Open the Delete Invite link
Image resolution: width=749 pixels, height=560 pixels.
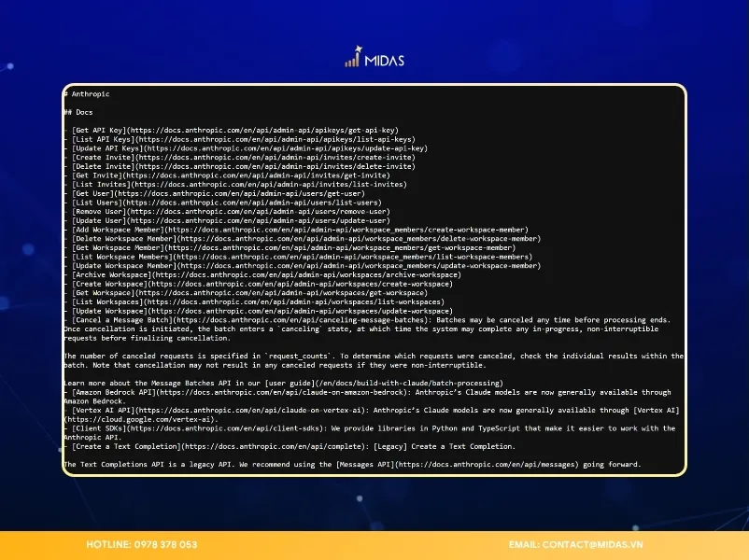click(101, 166)
